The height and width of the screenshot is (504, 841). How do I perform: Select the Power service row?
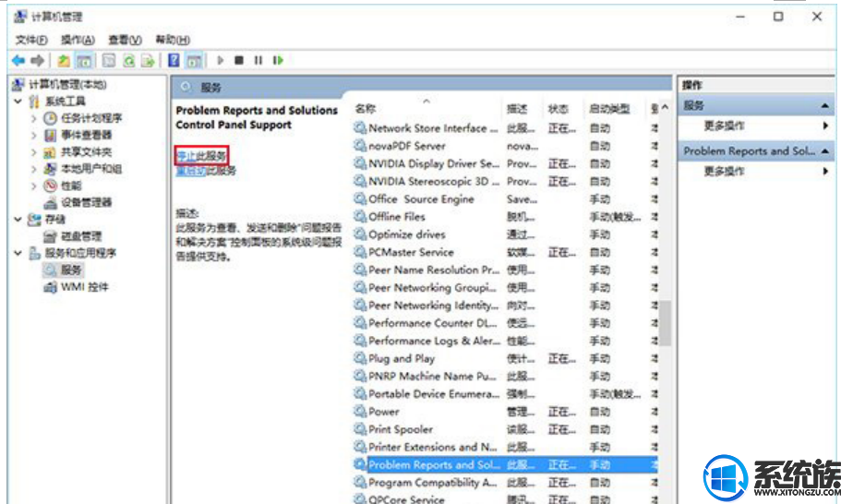505,412
